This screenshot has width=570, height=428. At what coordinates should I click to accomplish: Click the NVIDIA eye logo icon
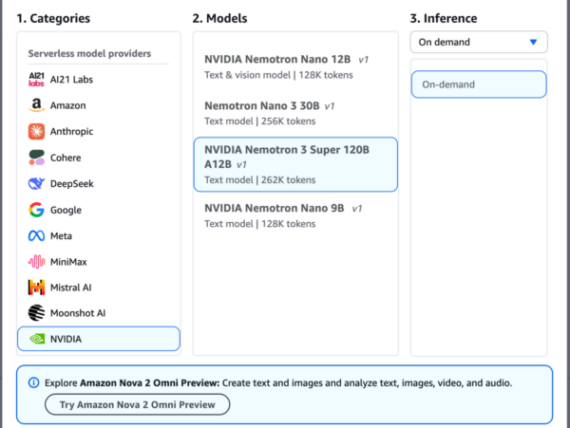click(37, 339)
